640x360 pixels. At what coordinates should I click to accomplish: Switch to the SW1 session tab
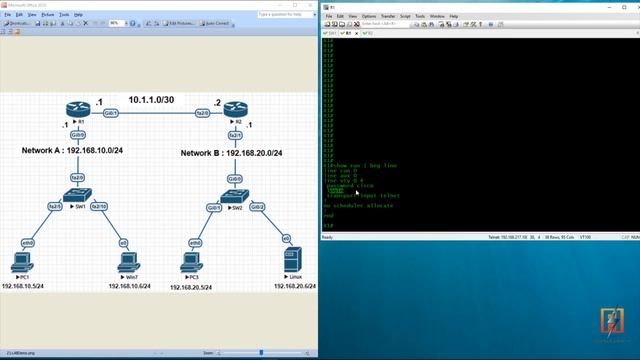tap(330, 33)
